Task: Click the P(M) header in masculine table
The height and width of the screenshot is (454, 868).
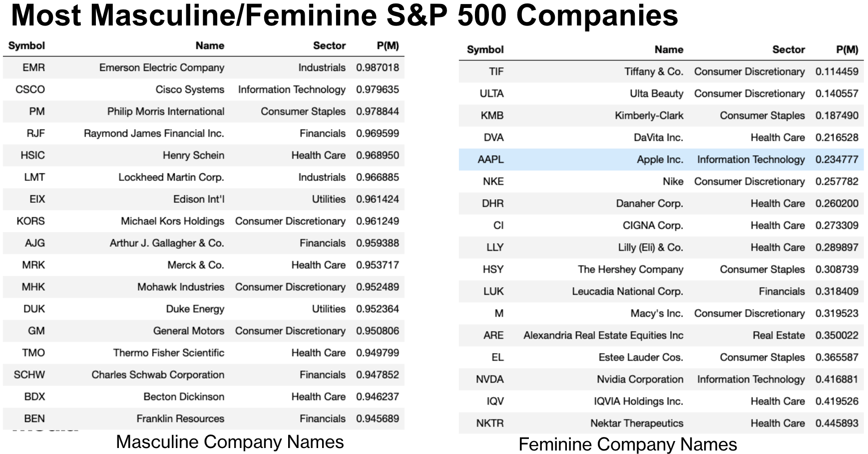Action: pyautogui.click(x=388, y=46)
